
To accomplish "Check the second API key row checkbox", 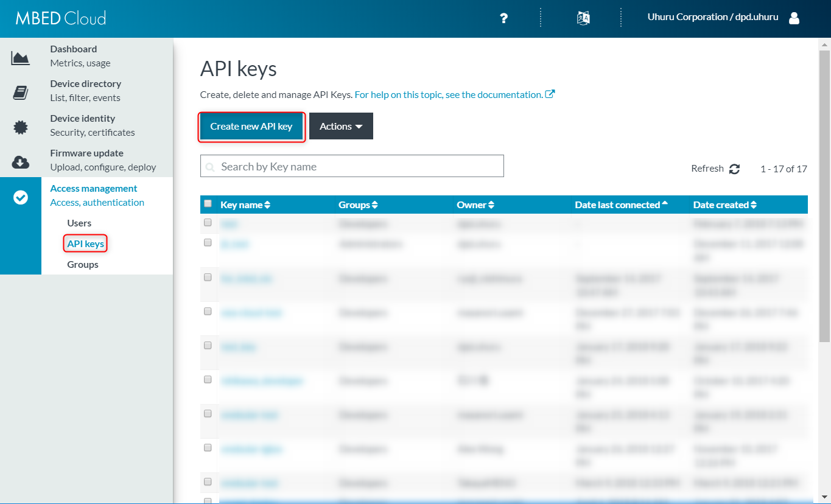I will click(208, 243).
